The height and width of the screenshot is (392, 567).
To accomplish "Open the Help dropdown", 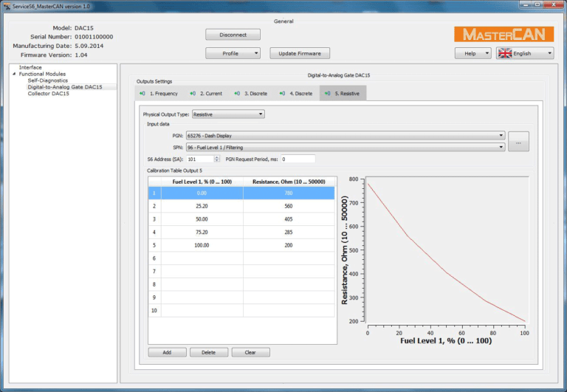I will (472, 53).
